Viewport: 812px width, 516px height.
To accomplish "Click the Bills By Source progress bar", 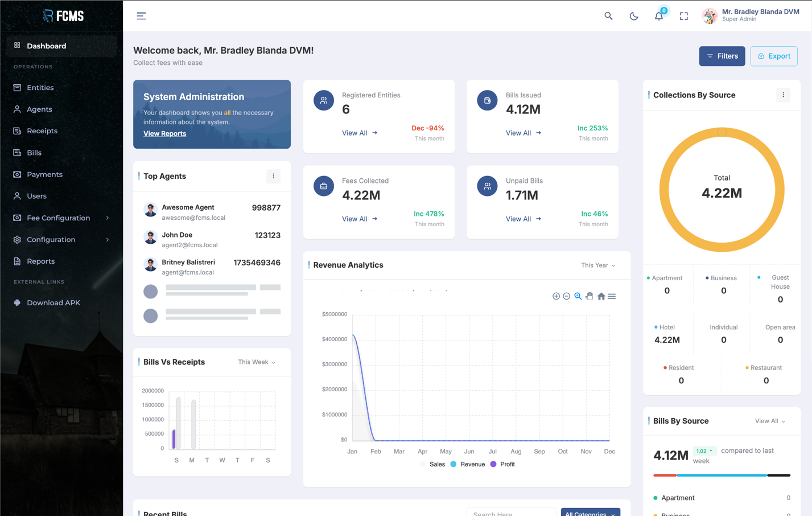I will 722,476.
